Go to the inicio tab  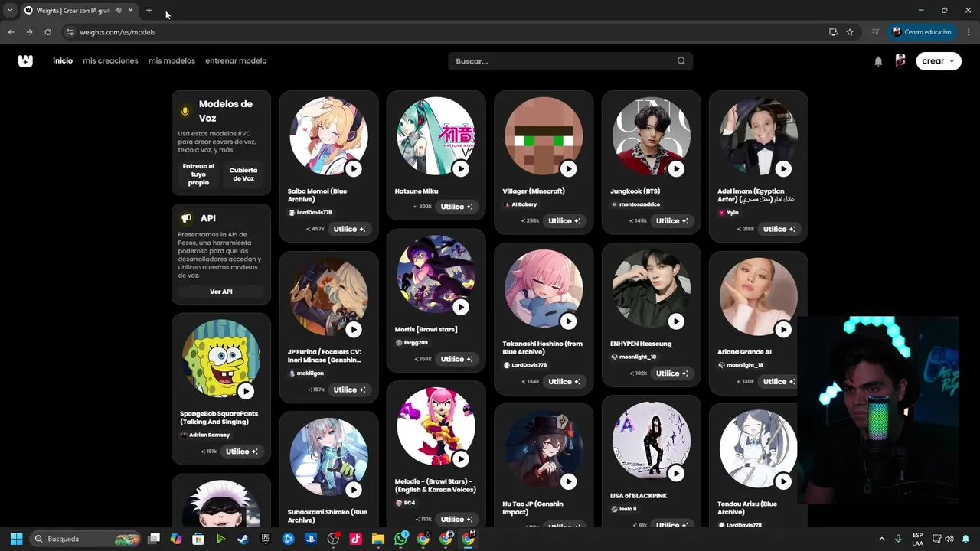click(x=63, y=60)
